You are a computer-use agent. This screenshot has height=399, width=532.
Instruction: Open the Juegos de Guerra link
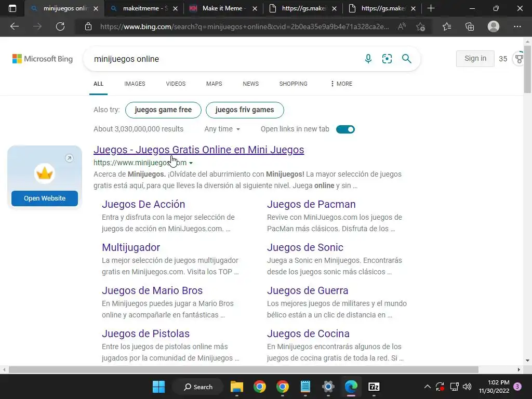coord(308,290)
